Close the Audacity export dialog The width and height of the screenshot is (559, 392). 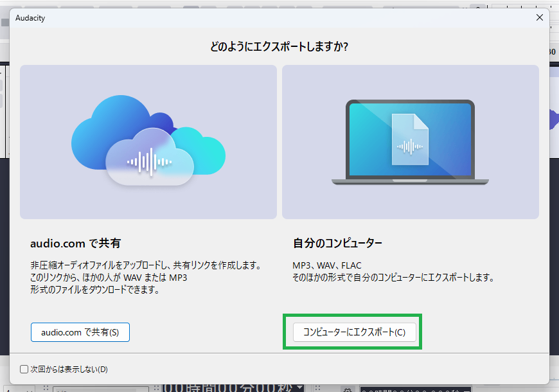(540, 17)
